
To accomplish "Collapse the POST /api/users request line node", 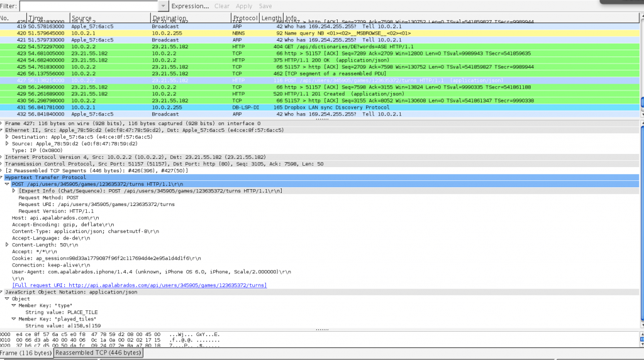I will click(7, 183).
